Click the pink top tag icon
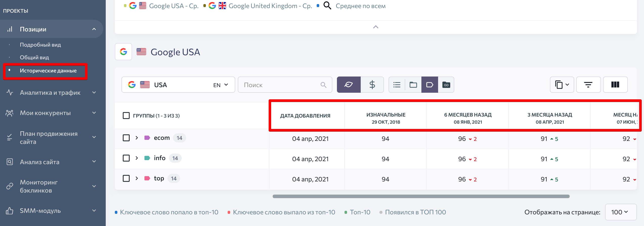 pyautogui.click(x=147, y=178)
